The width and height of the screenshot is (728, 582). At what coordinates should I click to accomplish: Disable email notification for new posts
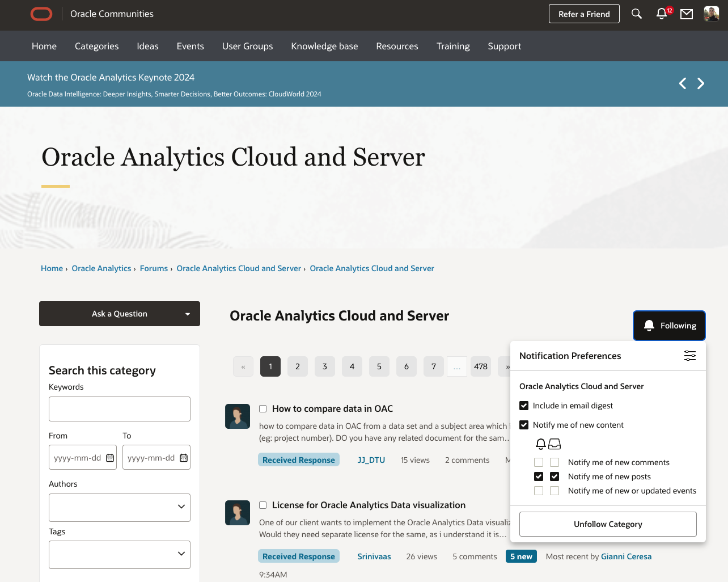555,476
